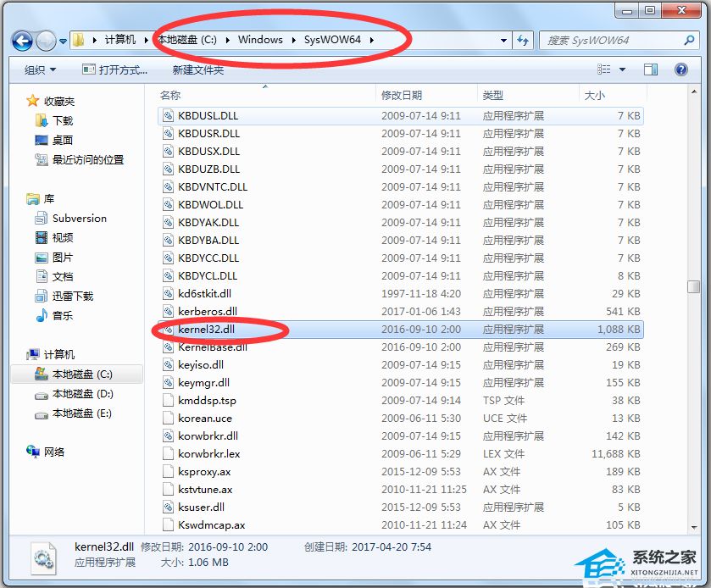Change the view with the view icon
Viewport: 711px width, 588px height.
tap(604, 69)
